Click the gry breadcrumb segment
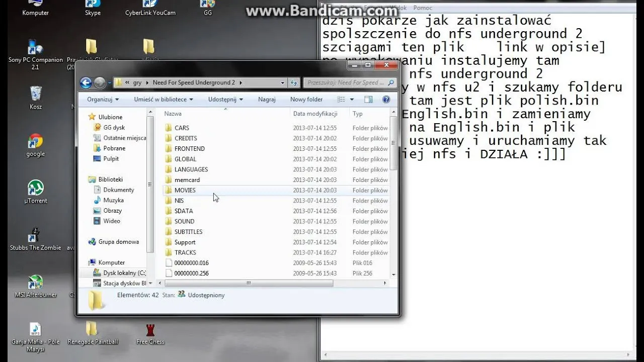Viewport: 644px width, 362px height. [137, 82]
